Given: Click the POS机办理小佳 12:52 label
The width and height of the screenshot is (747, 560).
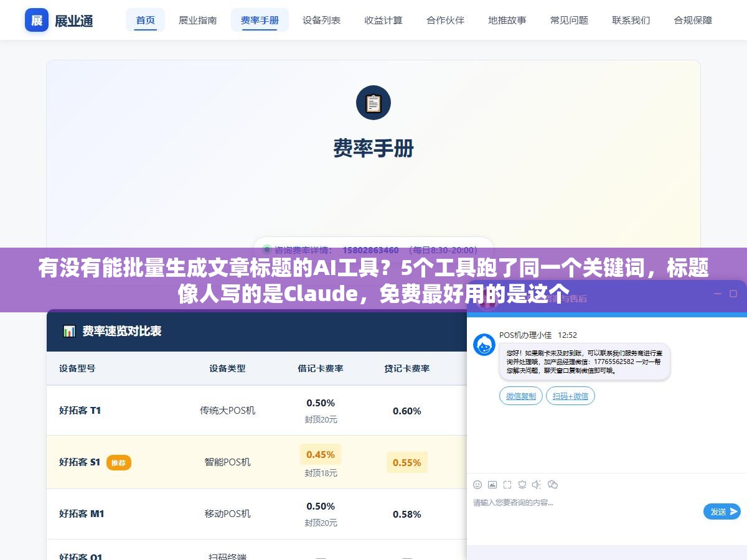Looking at the screenshot, I should coord(538,335).
